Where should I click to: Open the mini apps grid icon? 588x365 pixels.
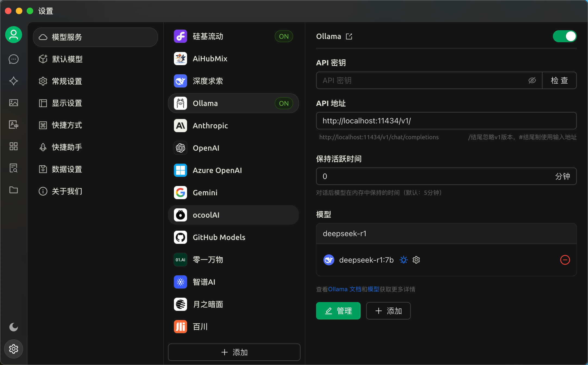point(14,146)
